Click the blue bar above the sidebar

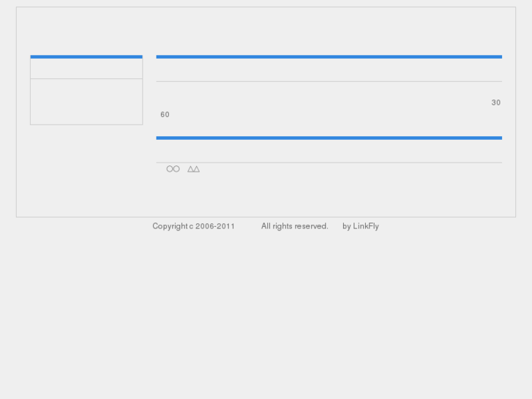tap(86, 56)
